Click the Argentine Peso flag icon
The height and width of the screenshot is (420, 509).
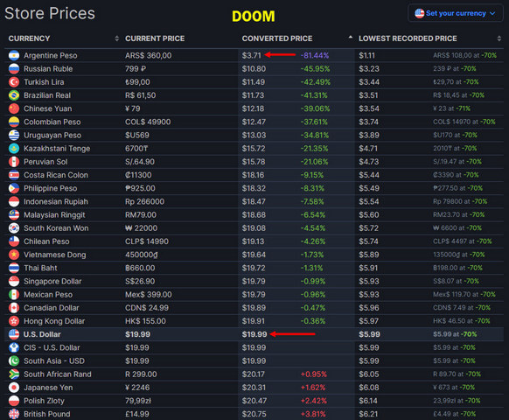coord(14,55)
